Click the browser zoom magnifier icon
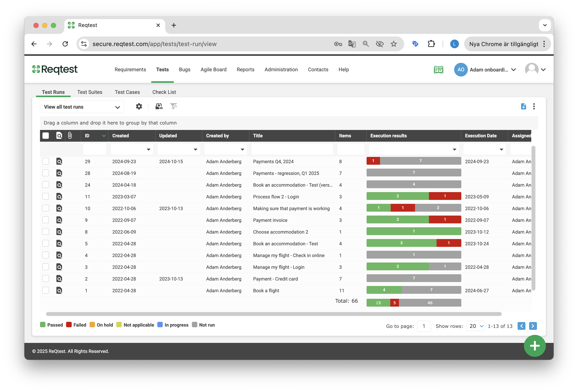The width and height of the screenshot is (578, 392). 366,44
